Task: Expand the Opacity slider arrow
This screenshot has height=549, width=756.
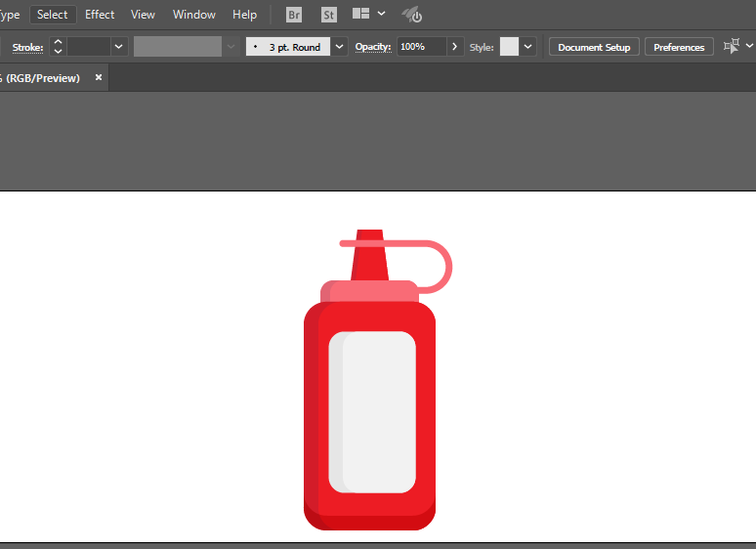Action: 454,46
